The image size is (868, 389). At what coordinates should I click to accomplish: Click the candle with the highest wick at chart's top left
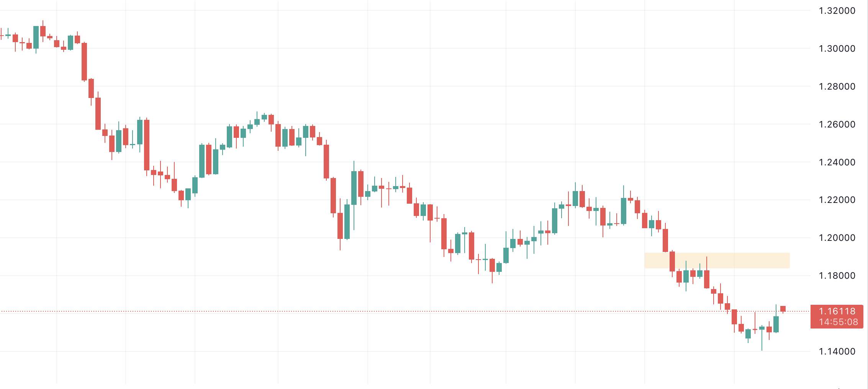(43, 31)
